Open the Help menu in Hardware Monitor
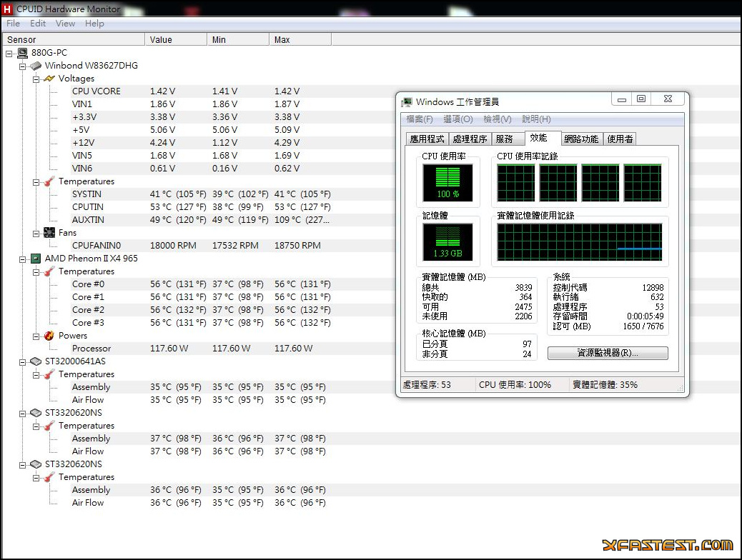 click(94, 24)
